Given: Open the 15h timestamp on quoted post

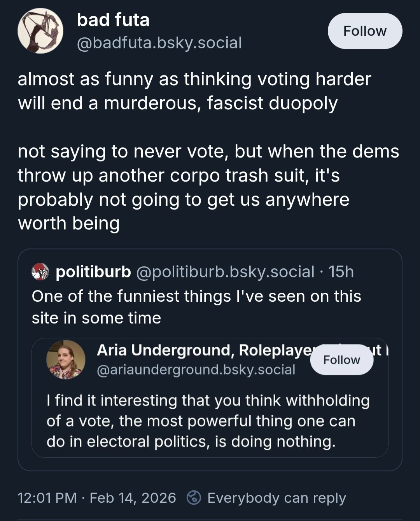Looking at the screenshot, I should pyautogui.click(x=341, y=272).
